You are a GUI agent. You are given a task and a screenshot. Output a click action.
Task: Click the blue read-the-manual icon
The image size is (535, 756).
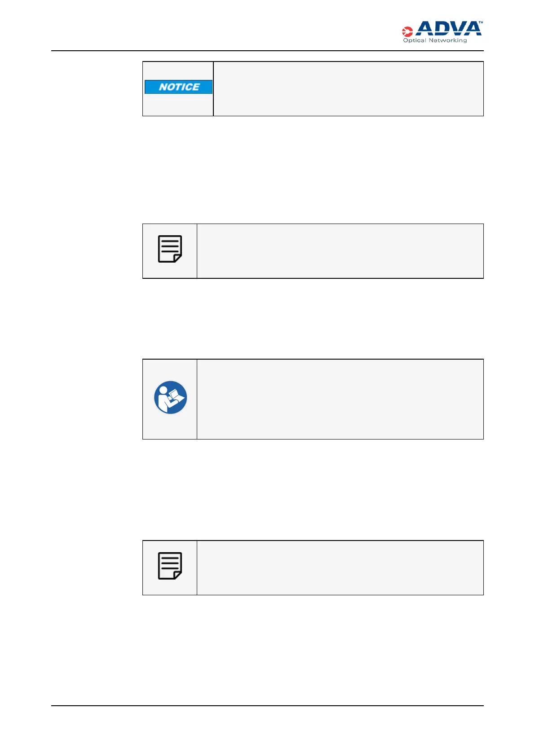pos(170,397)
